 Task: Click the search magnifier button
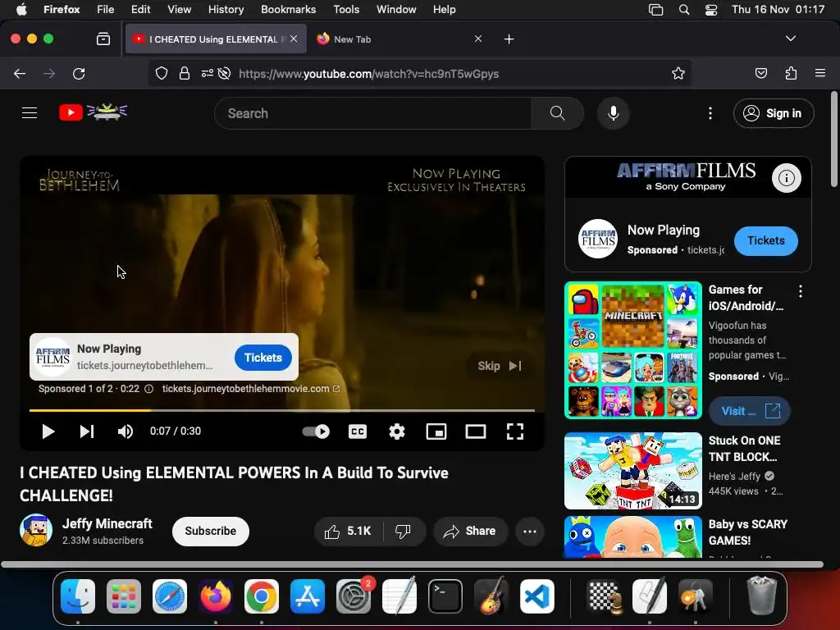(x=557, y=113)
